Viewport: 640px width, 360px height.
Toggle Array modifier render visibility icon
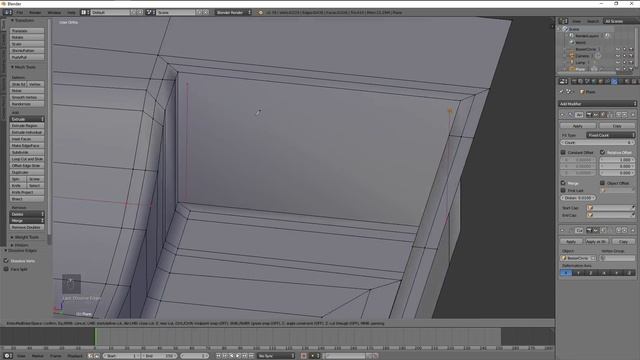(x=589, y=115)
